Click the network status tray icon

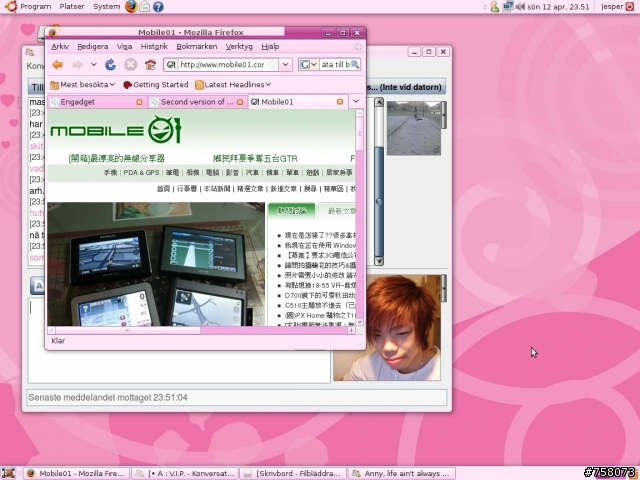pos(507,7)
